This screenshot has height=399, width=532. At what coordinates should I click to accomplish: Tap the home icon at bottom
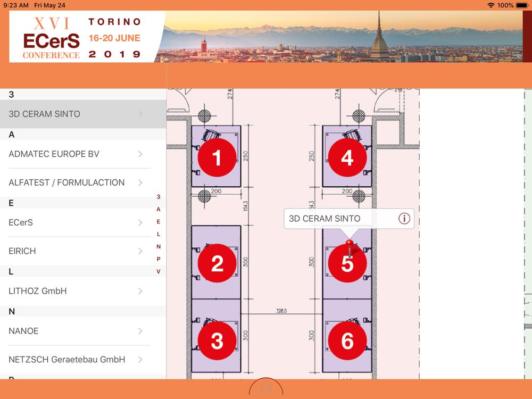pyautogui.click(x=266, y=387)
